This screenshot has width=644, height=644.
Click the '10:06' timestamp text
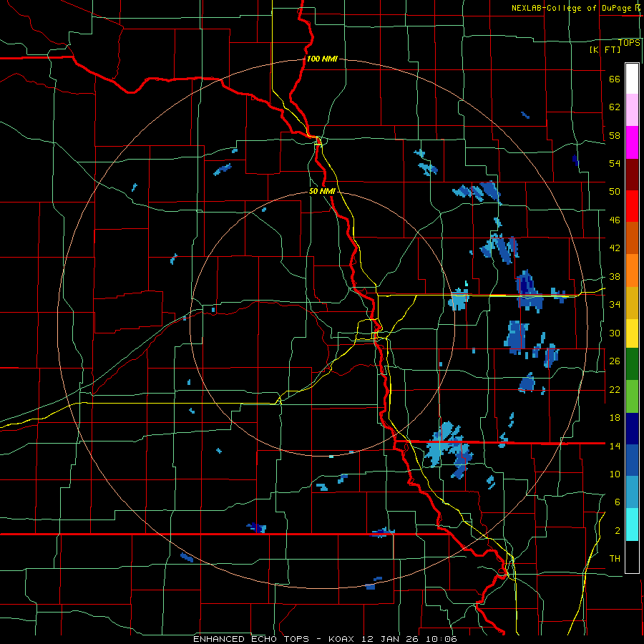pos(443,639)
